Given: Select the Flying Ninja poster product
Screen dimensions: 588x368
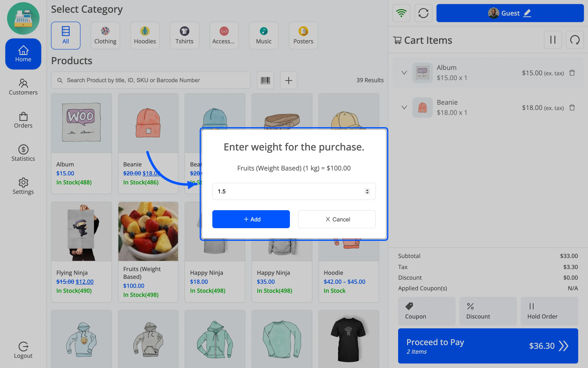Looking at the screenshot, I should click(81, 252).
